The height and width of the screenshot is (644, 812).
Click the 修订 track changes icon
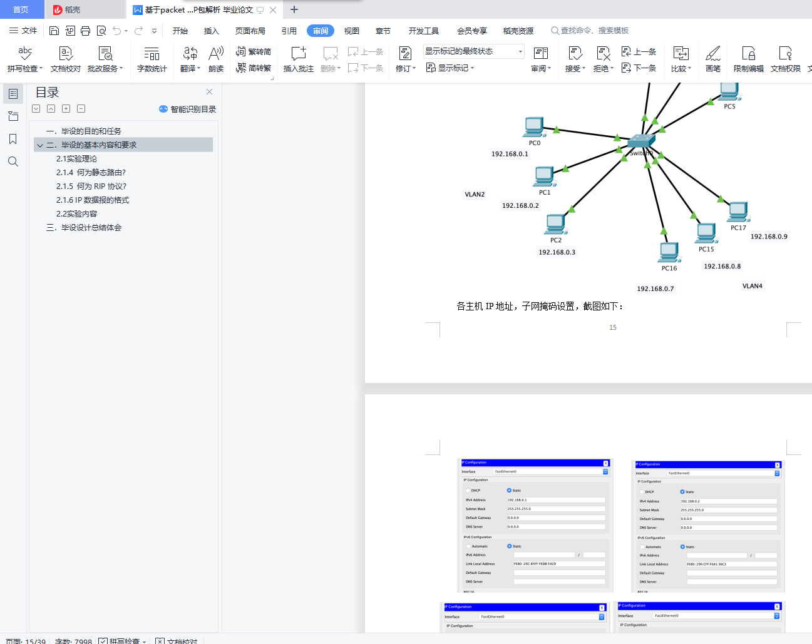(x=405, y=53)
